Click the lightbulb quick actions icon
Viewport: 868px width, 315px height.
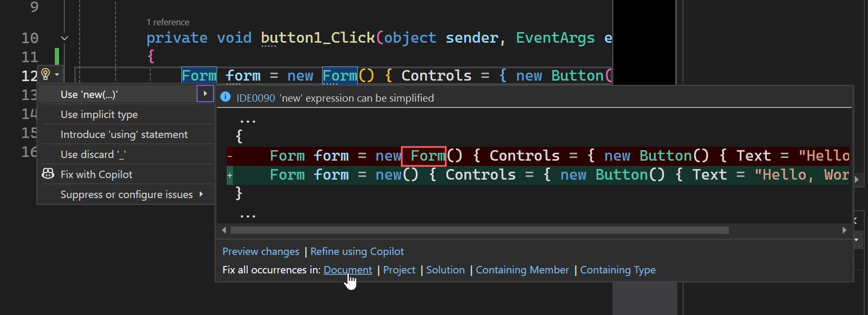click(x=45, y=74)
